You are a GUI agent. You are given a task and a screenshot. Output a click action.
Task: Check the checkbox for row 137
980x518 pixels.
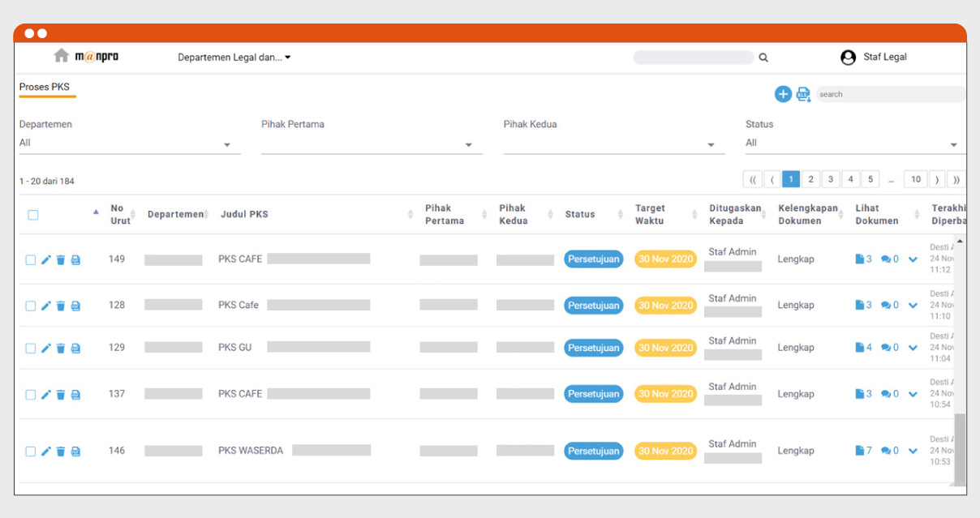coord(31,395)
